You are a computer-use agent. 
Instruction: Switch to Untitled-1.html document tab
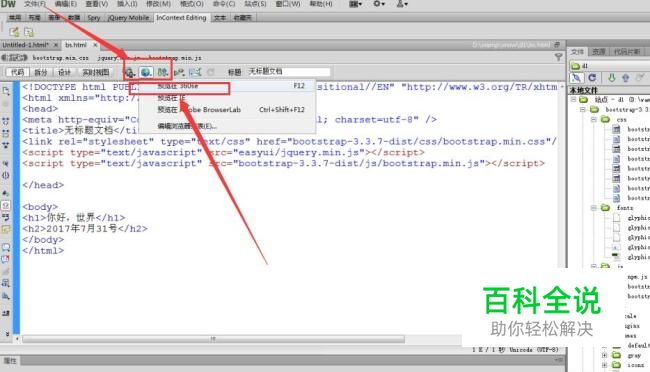tap(26, 45)
